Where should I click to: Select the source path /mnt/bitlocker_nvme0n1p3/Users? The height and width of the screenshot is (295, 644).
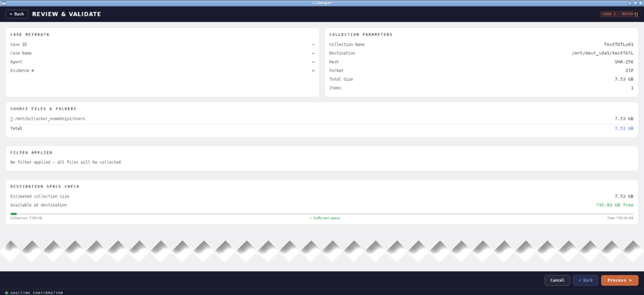pos(50,119)
